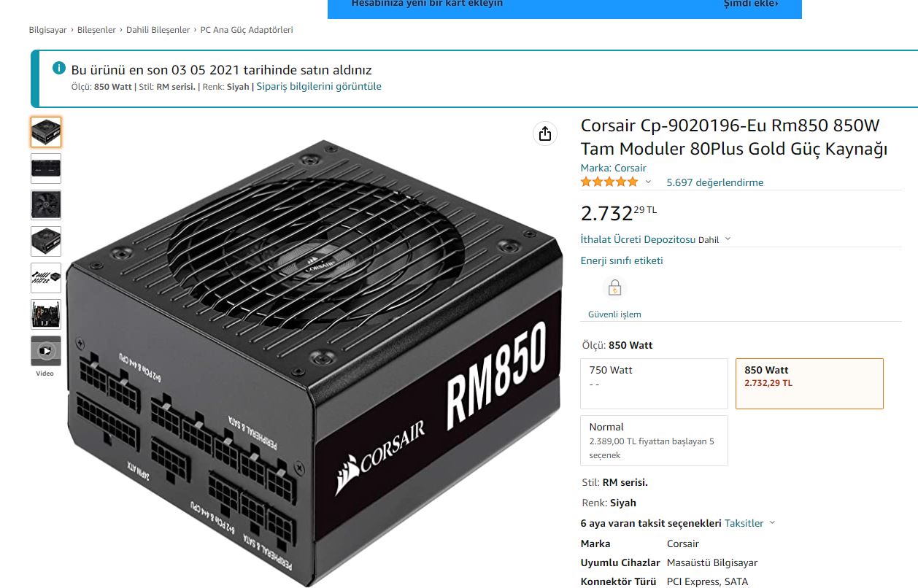Click the info icon in purchase notice

[59, 69]
